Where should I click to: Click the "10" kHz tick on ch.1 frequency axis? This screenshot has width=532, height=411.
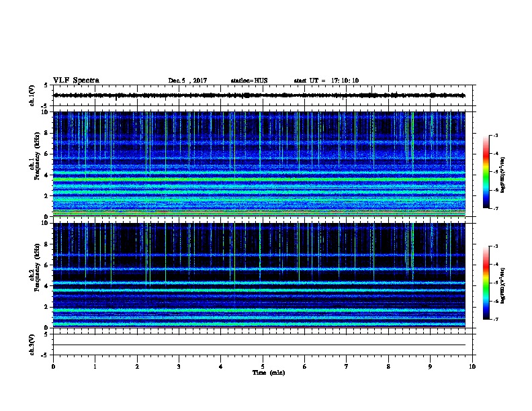[46, 112]
